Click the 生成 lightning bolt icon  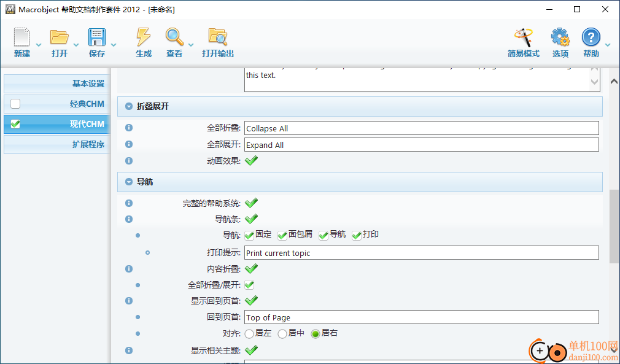(x=143, y=37)
